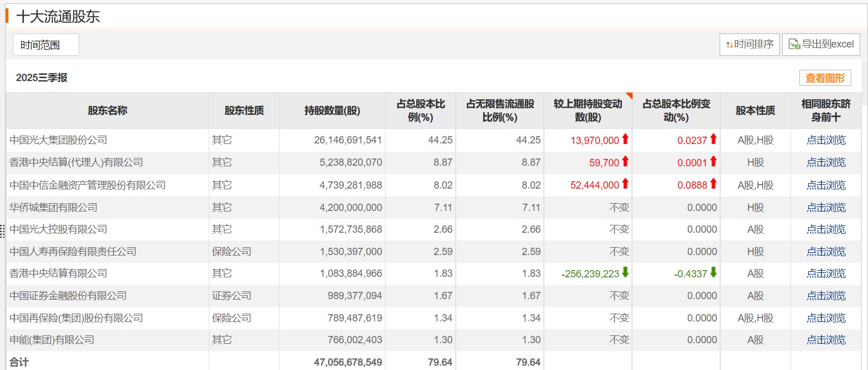This screenshot has height=370, width=868.
Task: Open the 时间范围 time range dropdown
Action: [46, 45]
